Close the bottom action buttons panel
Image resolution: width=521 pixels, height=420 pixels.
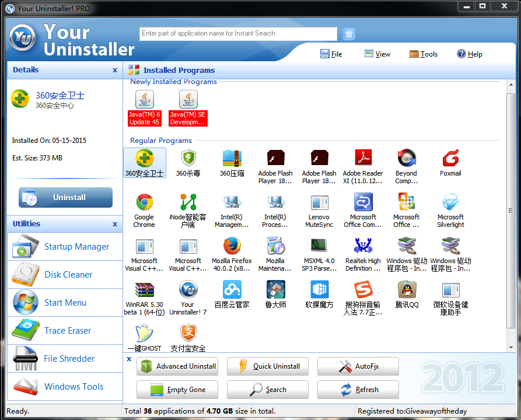point(130,359)
